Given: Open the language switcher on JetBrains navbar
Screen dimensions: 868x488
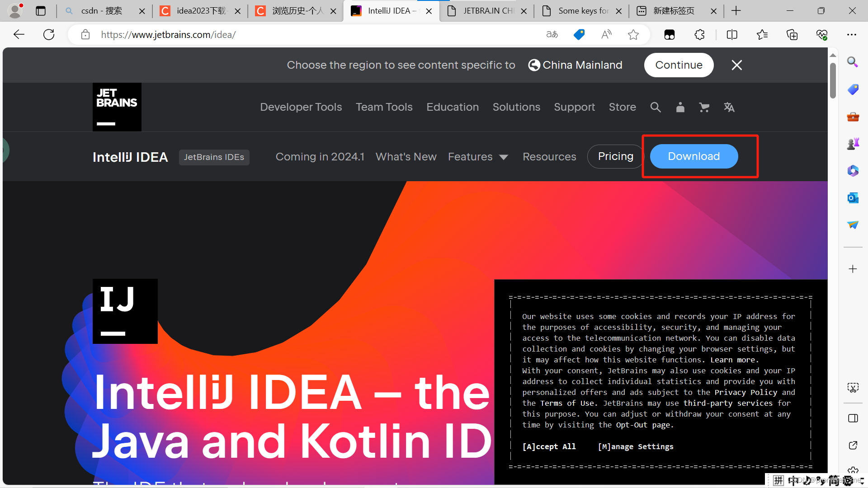Looking at the screenshot, I should [729, 107].
